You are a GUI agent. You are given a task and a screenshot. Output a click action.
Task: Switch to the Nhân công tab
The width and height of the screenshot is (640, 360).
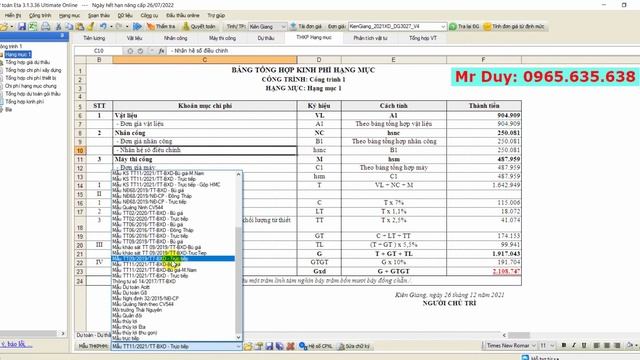[x=176, y=38]
